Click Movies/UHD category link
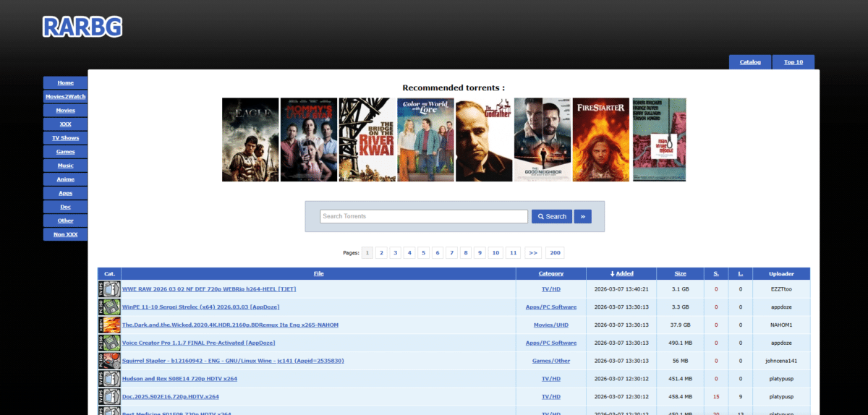 pyautogui.click(x=551, y=325)
